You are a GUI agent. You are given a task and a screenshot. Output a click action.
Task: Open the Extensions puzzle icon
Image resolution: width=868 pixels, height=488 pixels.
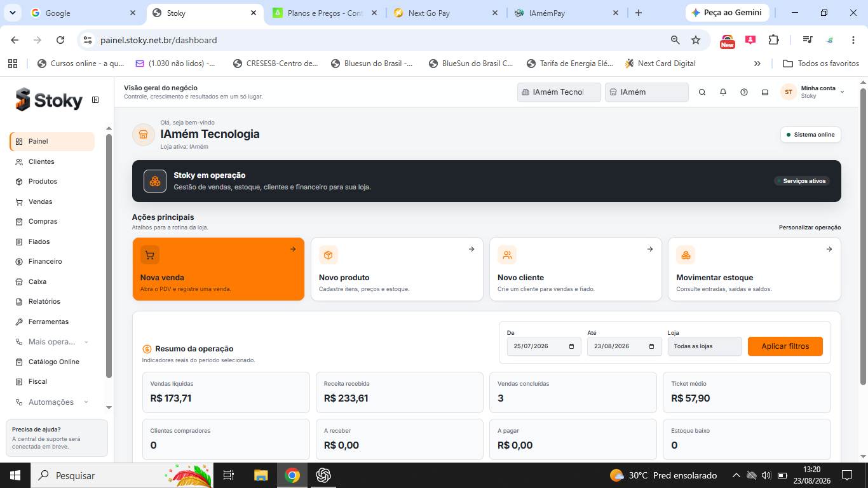point(773,40)
